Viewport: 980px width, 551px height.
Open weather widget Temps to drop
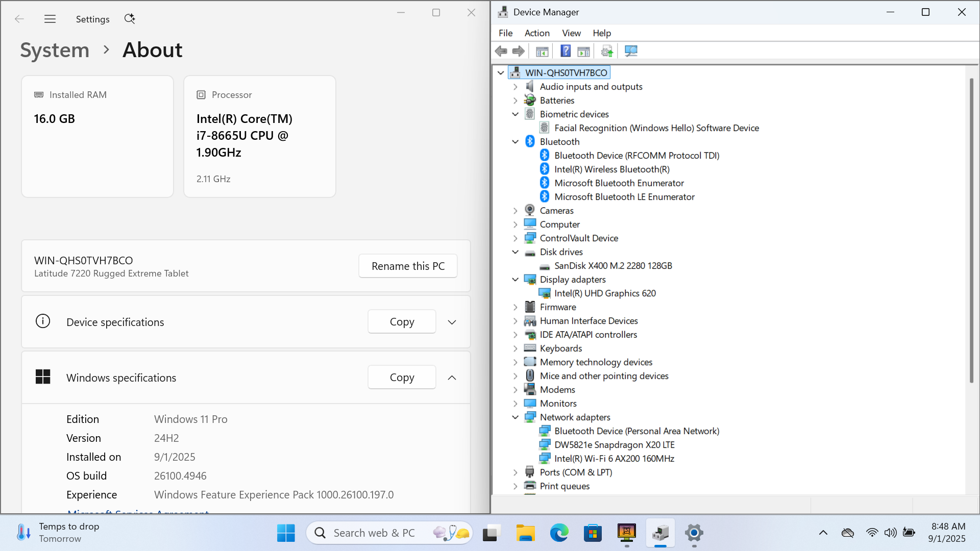(59, 533)
